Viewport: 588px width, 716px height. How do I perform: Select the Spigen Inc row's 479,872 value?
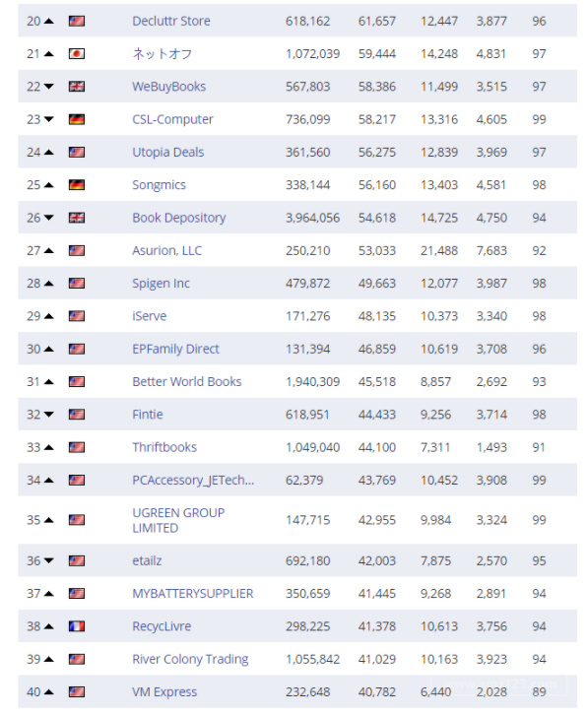coord(307,284)
